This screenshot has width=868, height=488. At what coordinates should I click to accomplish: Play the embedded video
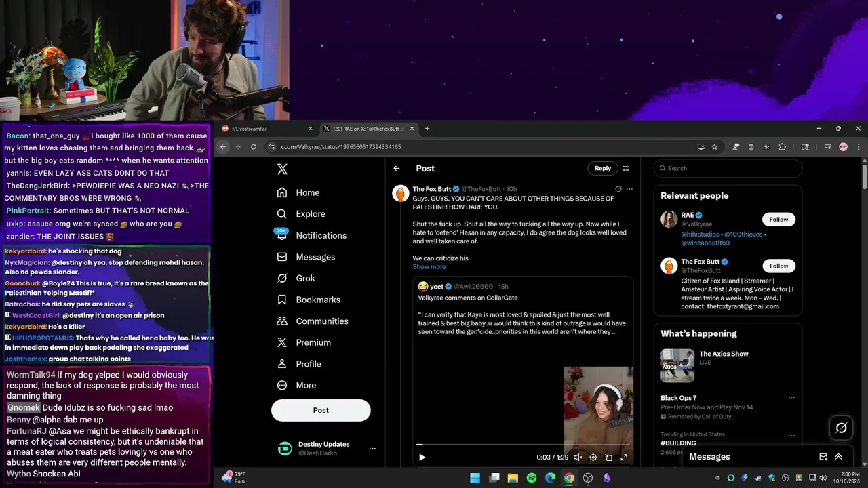(422, 457)
